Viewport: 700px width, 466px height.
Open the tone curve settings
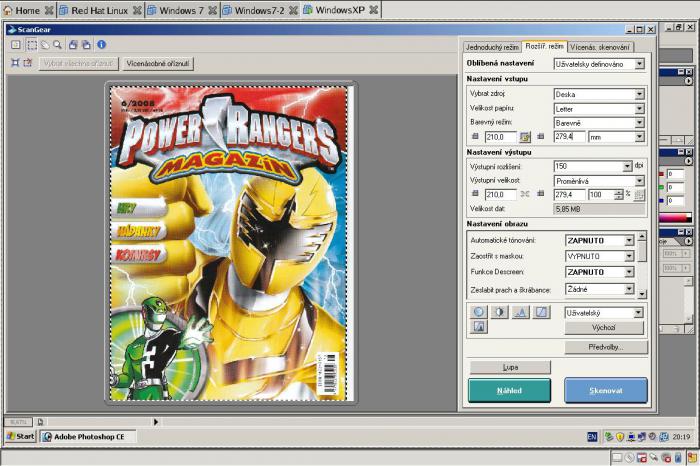point(541,312)
